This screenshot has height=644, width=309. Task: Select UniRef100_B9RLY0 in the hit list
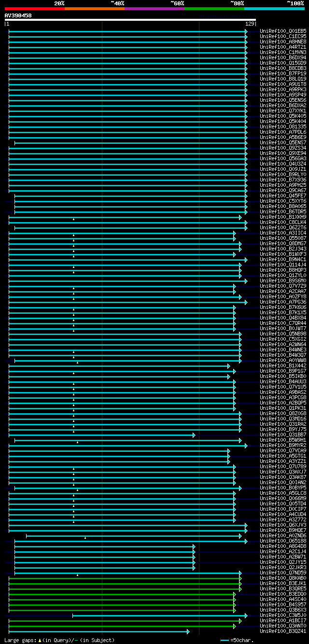pos(283,175)
